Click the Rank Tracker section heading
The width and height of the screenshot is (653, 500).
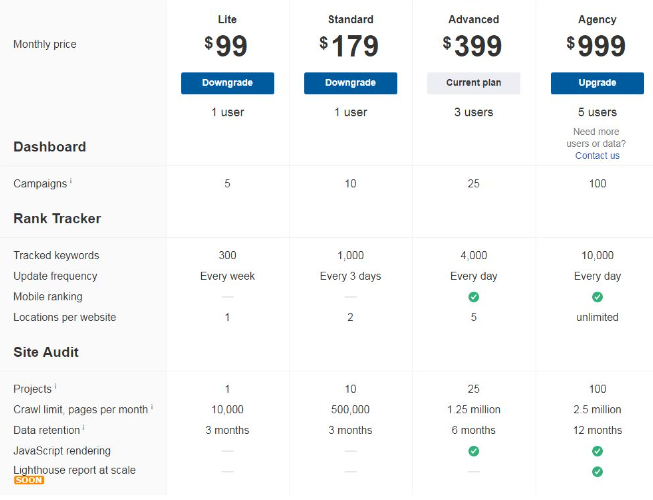coord(57,218)
